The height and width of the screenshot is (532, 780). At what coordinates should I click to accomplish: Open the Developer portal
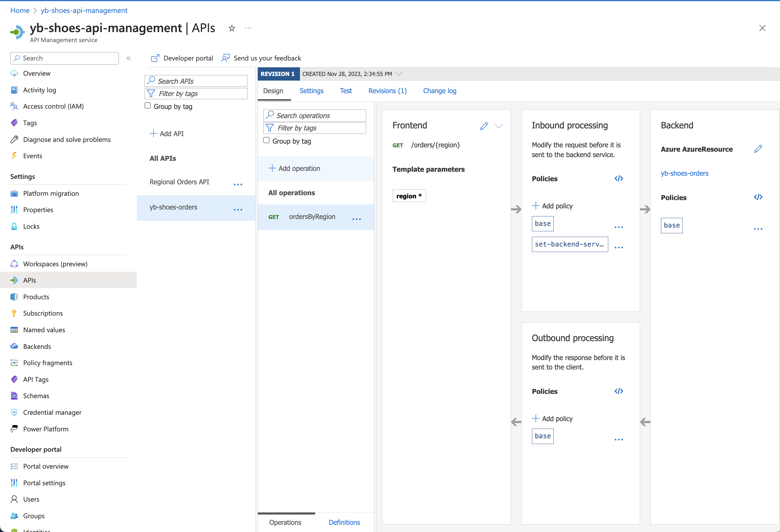181,58
